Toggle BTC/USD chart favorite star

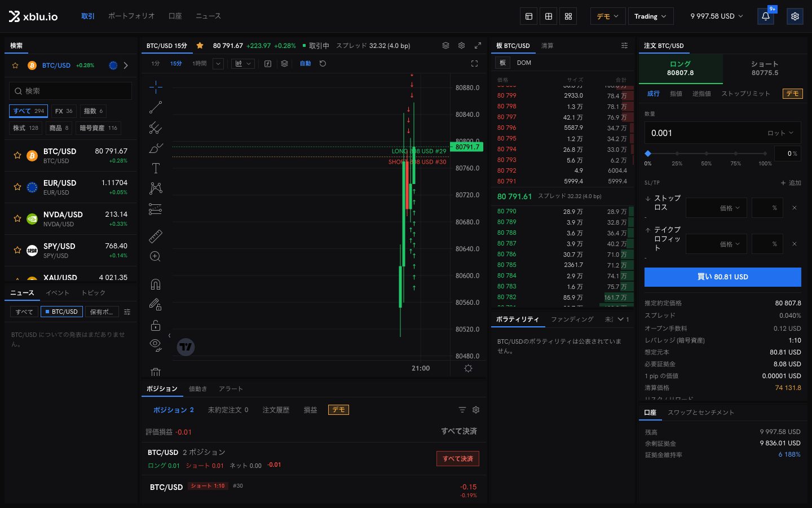pyautogui.click(x=200, y=46)
